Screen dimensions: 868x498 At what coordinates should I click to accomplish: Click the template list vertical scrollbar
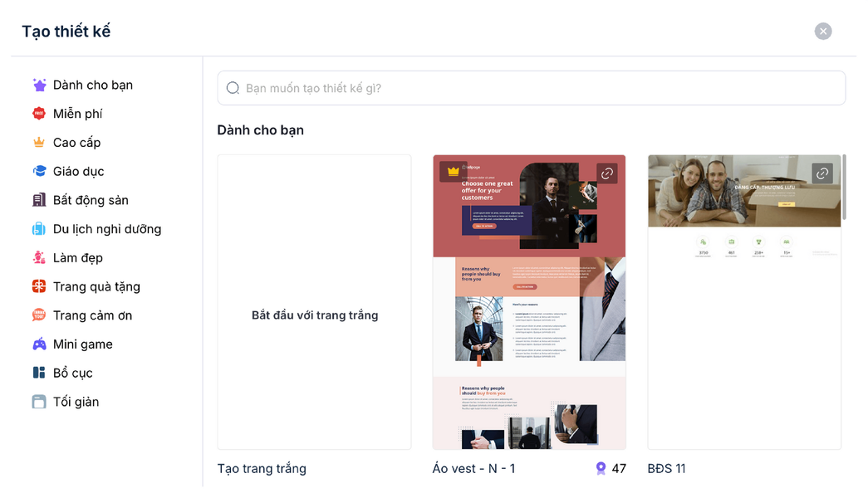844,188
